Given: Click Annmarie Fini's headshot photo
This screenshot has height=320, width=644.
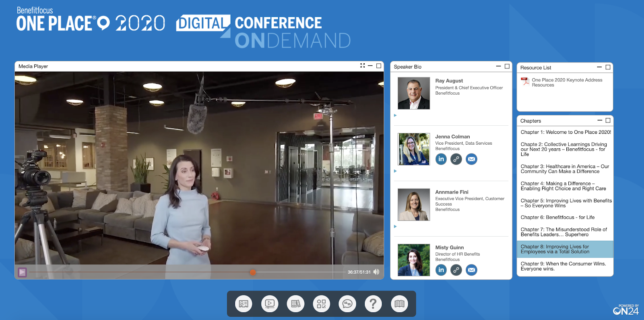Looking at the screenshot, I should click(x=414, y=204).
